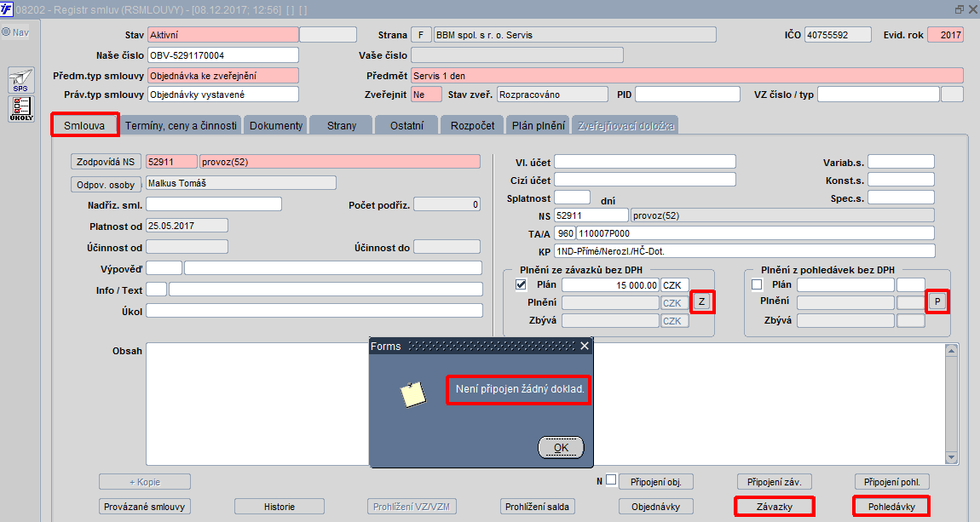Focus the Variab.s. field
The image size is (980, 522).
coord(901,162)
